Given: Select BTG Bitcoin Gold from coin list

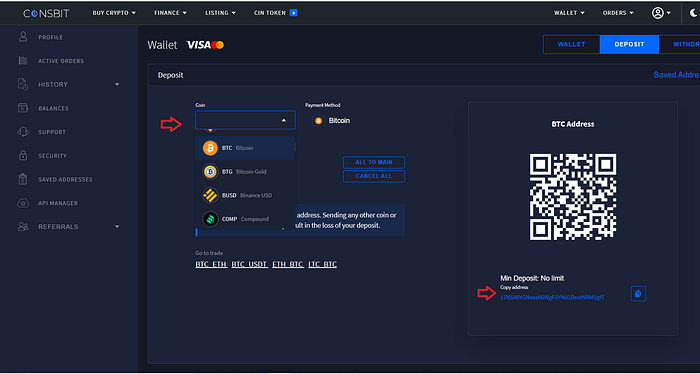Looking at the screenshot, I should coord(245,171).
